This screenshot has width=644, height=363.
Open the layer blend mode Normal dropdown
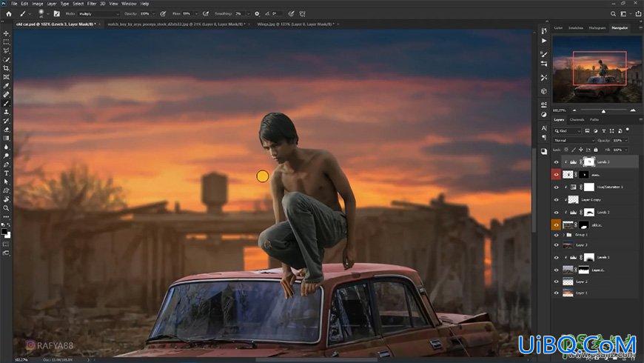pyautogui.click(x=574, y=140)
